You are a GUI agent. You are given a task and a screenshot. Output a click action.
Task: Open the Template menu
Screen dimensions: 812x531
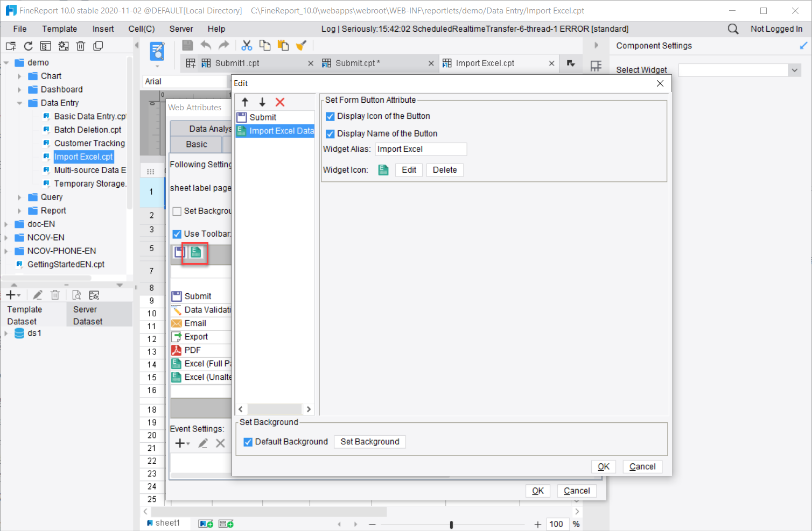(60, 29)
